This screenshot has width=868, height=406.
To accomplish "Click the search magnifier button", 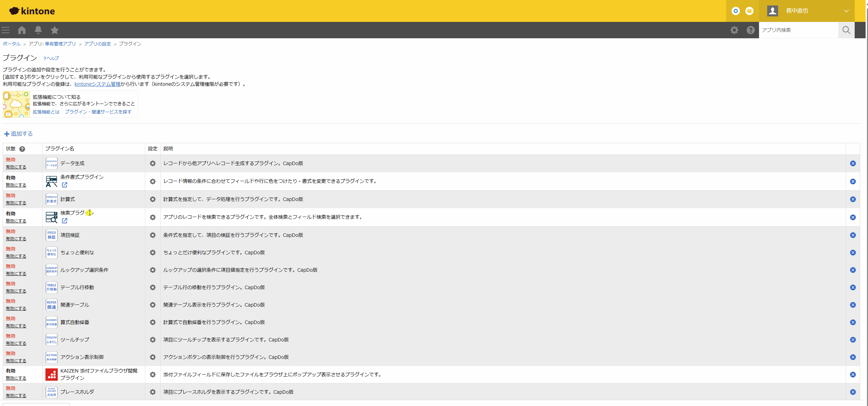I will click(846, 30).
